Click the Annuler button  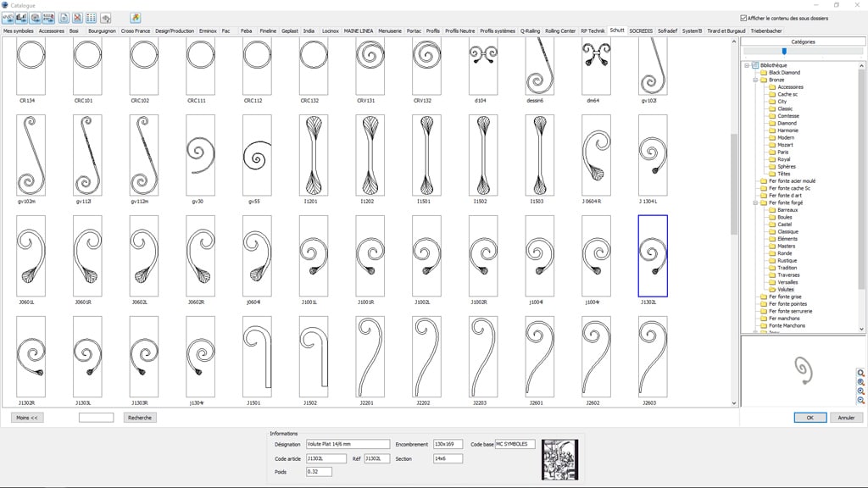pos(845,418)
